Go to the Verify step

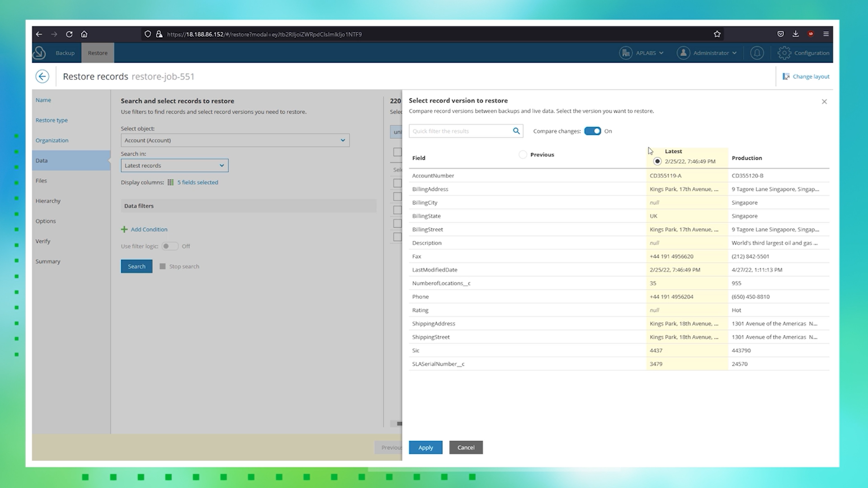pos(43,241)
